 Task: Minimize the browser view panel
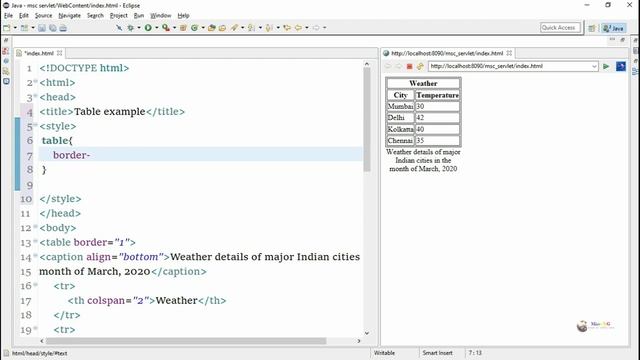coord(612,40)
